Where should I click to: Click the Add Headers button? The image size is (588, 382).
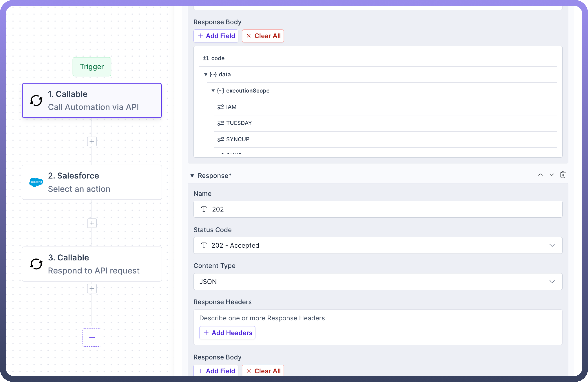coord(227,333)
